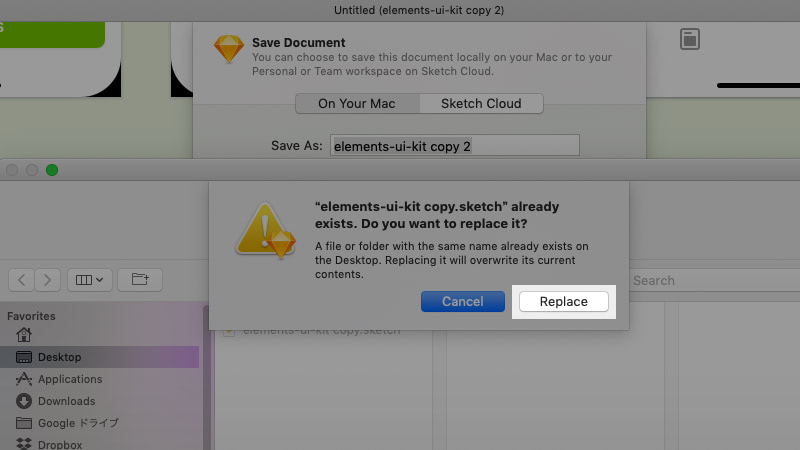
Task: Click the Save As filename field
Action: (455, 146)
